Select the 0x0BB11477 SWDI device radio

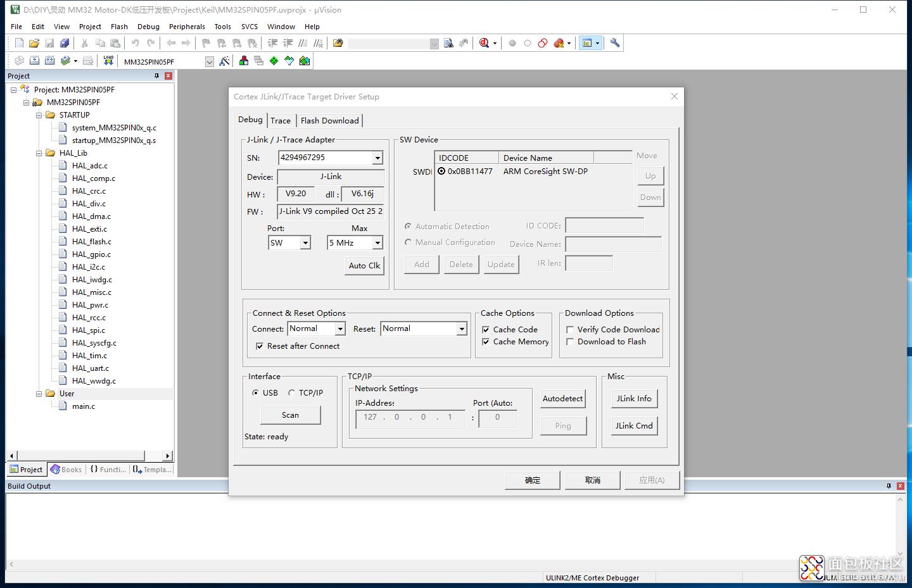pos(441,172)
